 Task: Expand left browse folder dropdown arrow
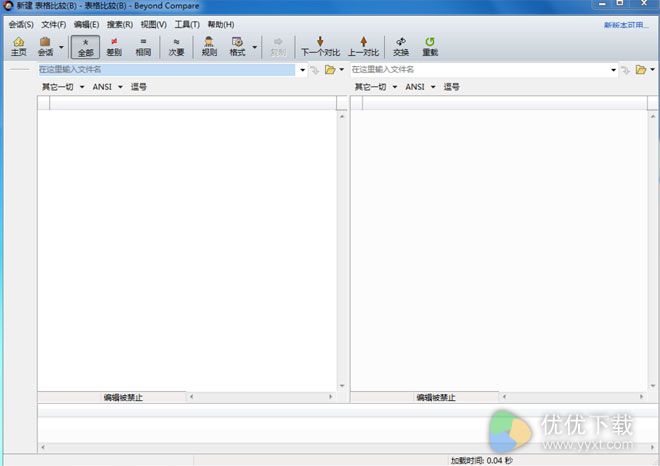[342, 69]
